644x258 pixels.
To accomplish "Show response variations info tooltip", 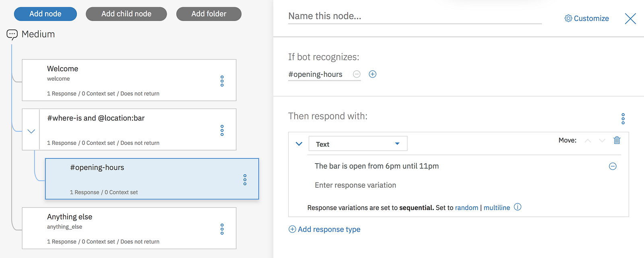I will point(518,207).
